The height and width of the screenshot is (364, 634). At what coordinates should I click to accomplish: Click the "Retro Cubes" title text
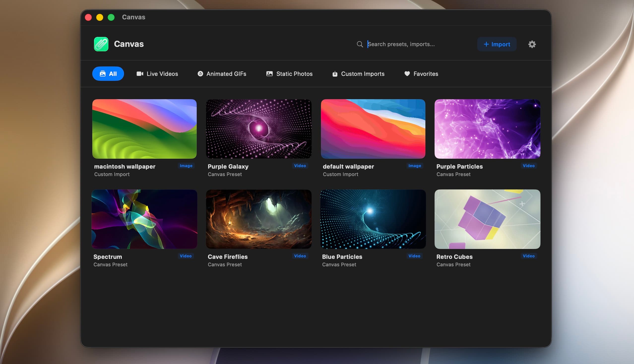pyautogui.click(x=454, y=257)
